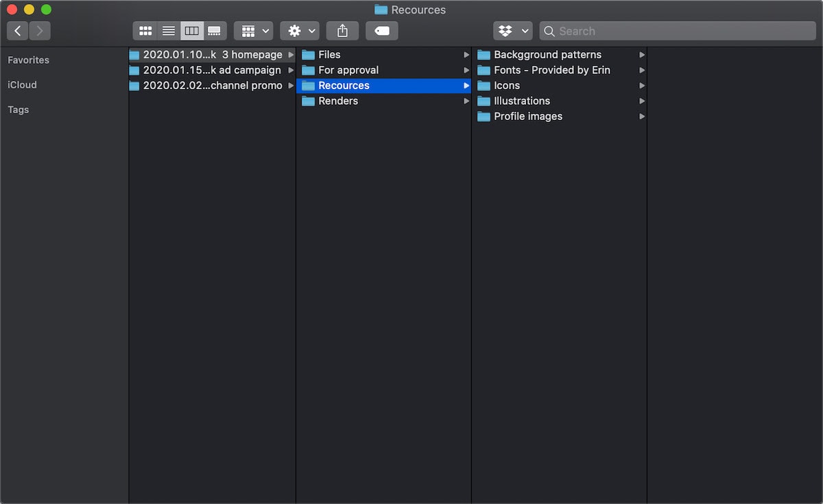Viewport: 823px width, 504px height.
Task: Open the gear action menu
Action: 300,31
